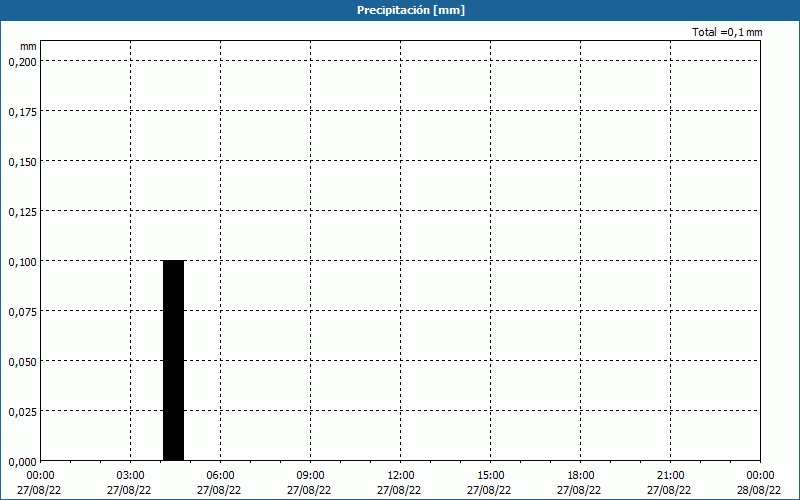Screen dimensions: 800x500
Task: Click the 12:00 27/08/22 time label
Action: click(x=399, y=483)
